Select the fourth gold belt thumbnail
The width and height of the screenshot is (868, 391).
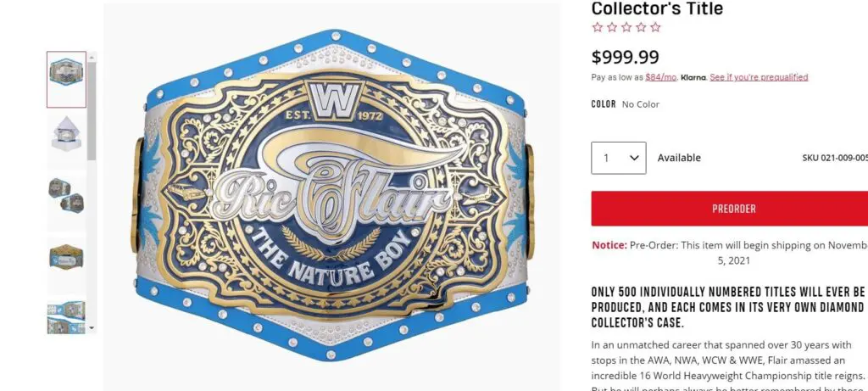[x=66, y=255]
